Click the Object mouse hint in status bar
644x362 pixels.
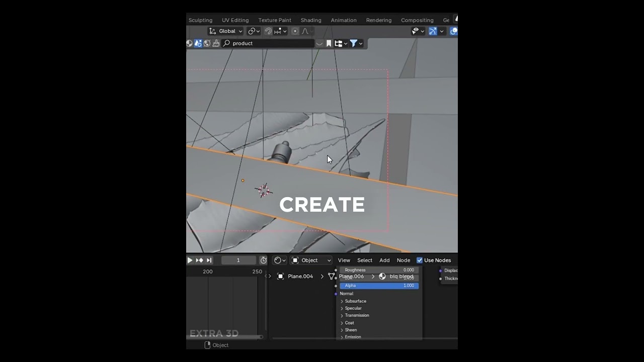pyautogui.click(x=216, y=345)
